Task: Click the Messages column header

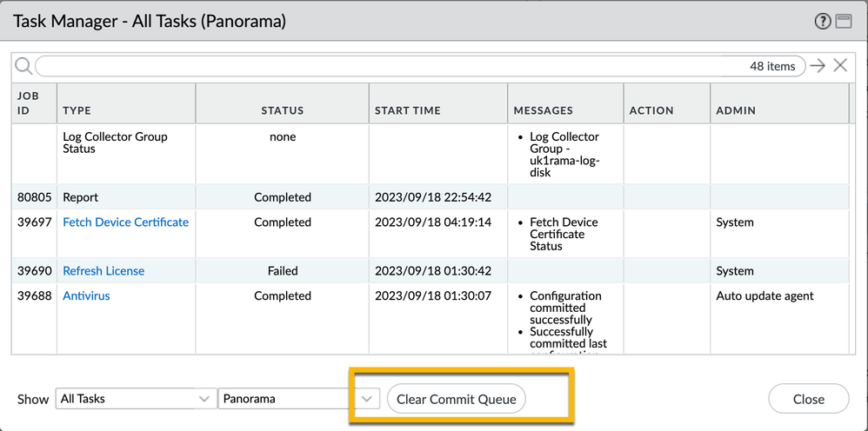Action: tap(544, 110)
